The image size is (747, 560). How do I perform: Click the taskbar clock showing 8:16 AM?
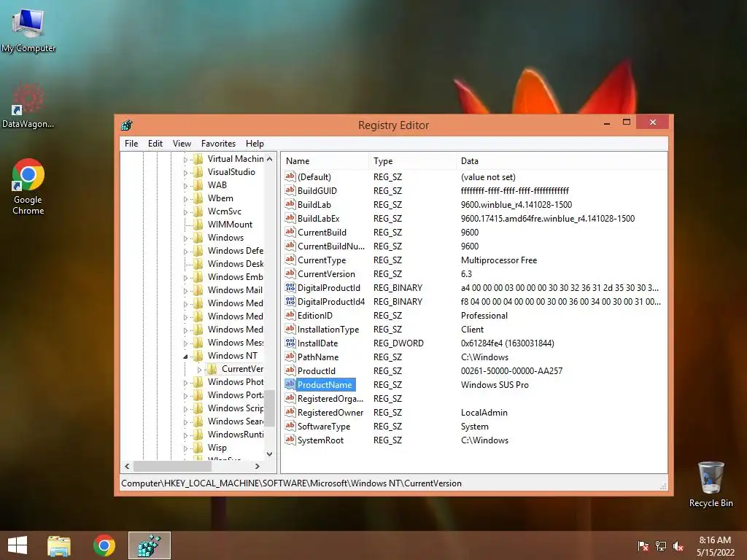(x=715, y=540)
